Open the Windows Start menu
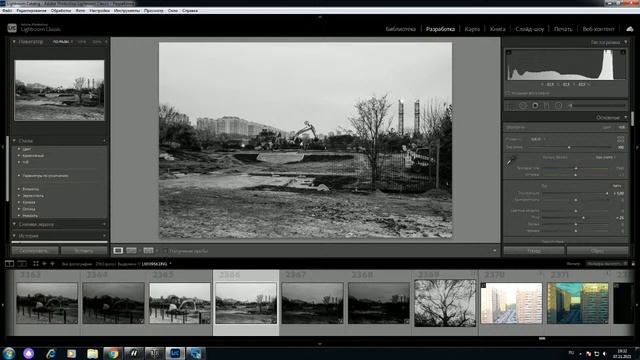The height and width of the screenshot is (360, 640). [9, 353]
